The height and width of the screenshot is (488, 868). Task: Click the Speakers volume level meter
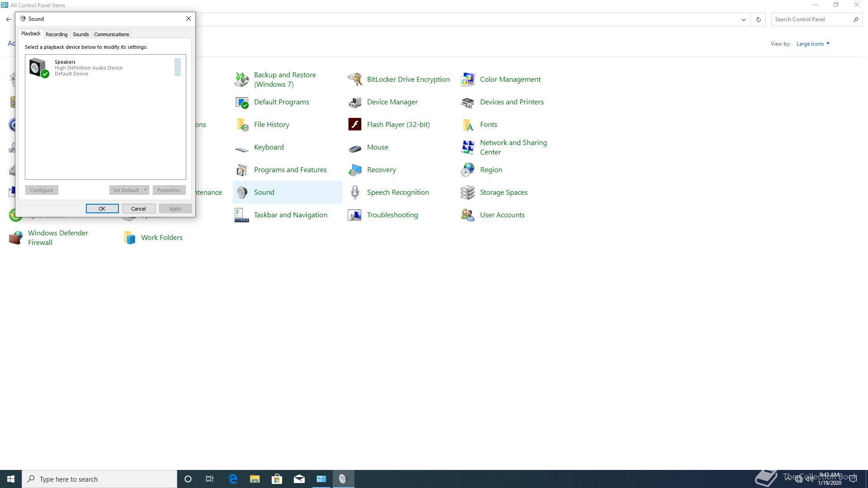click(178, 67)
